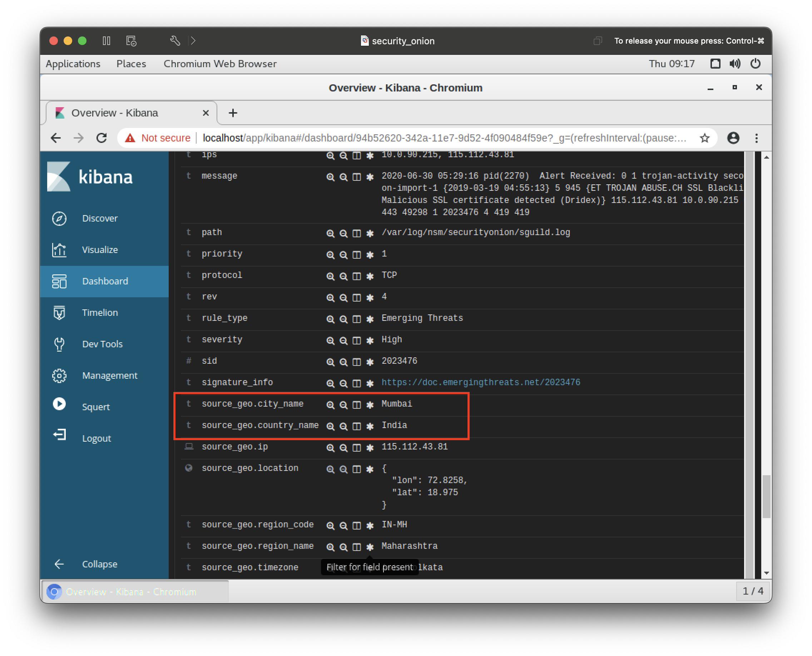Reload the Kibana page
The width and height of the screenshot is (812, 656).
tap(101, 138)
